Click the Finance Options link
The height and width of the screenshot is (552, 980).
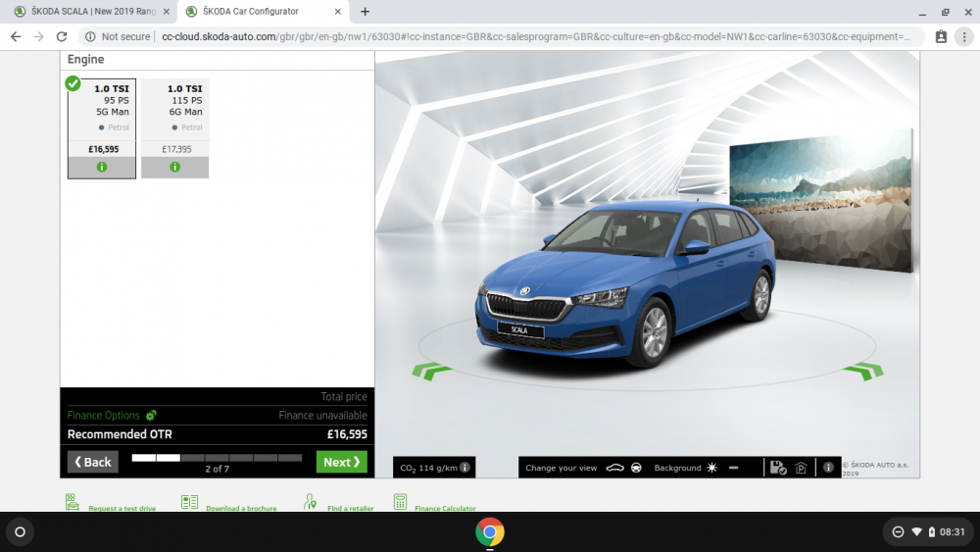(x=104, y=415)
